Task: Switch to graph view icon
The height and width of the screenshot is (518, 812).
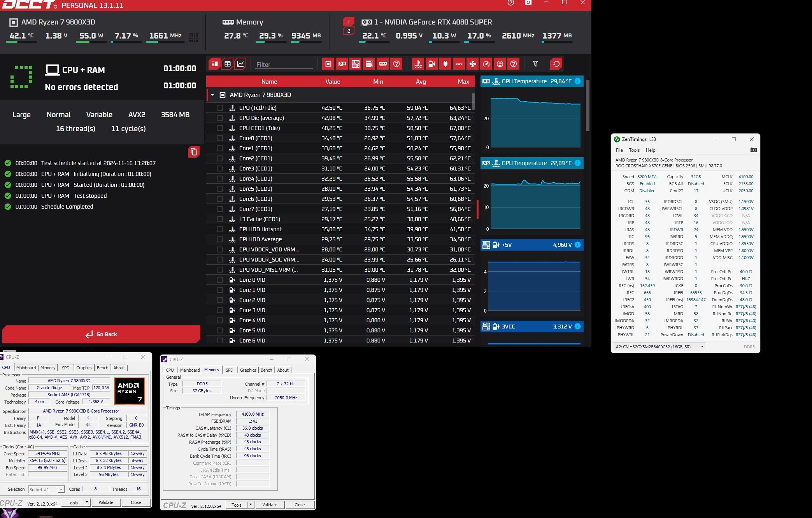Action: (240, 64)
